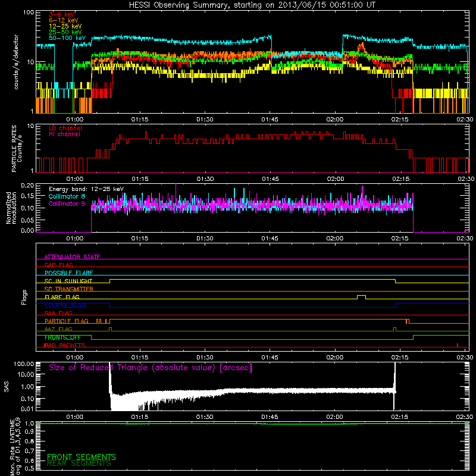Image resolution: width=476 pixels, height=476 pixels.
Task: Select the cyan 50-100 keV legend entry
Action: (67, 38)
